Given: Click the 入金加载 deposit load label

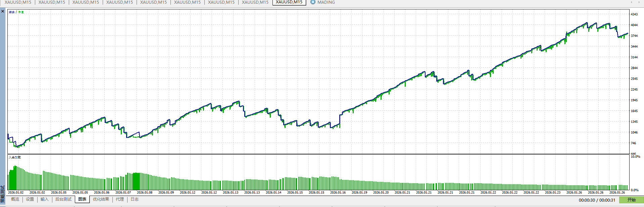Looking at the screenshot, I should [15, 157].
